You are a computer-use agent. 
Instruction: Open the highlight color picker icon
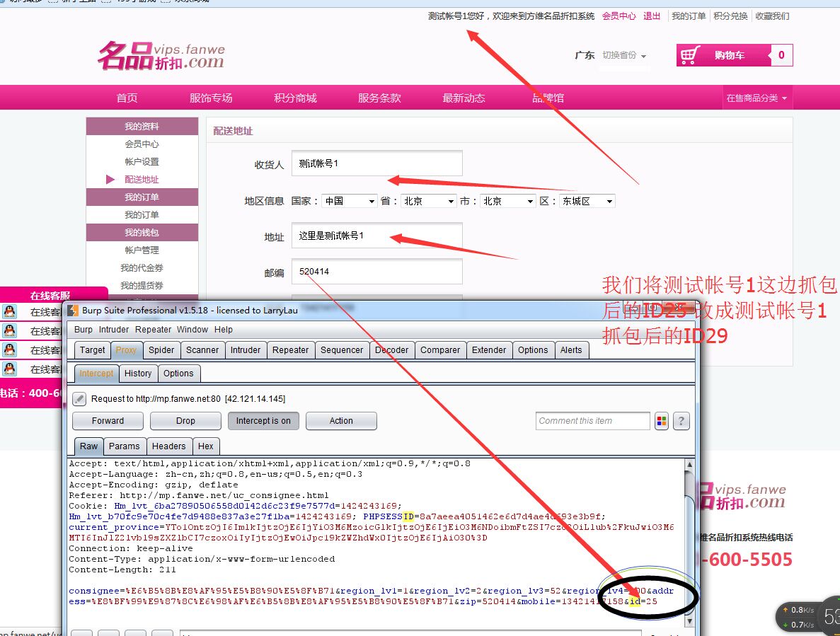pyautogui.click(x=662, y=421)
